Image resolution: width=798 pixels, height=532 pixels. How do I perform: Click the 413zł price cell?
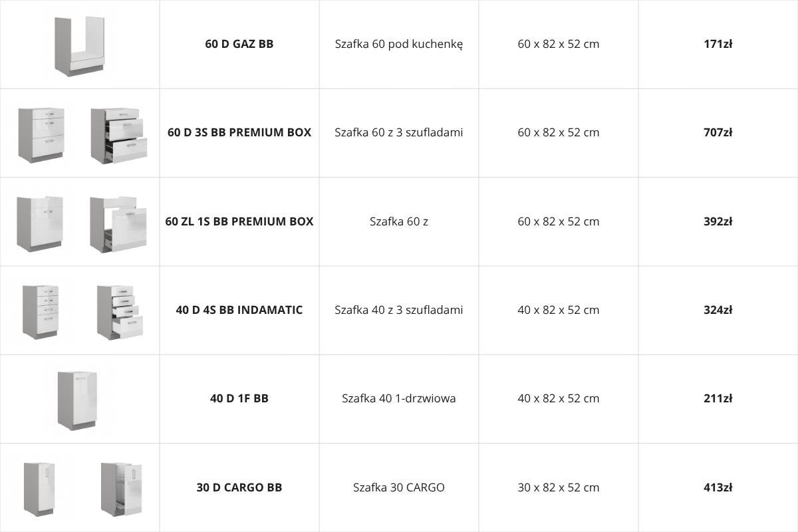(718, 487)
